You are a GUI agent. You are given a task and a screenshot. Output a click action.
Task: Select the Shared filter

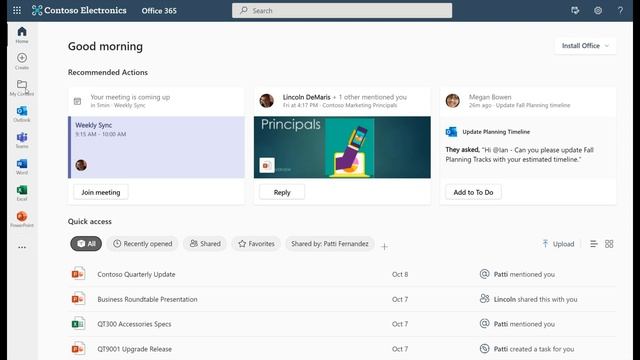point(205,244)
